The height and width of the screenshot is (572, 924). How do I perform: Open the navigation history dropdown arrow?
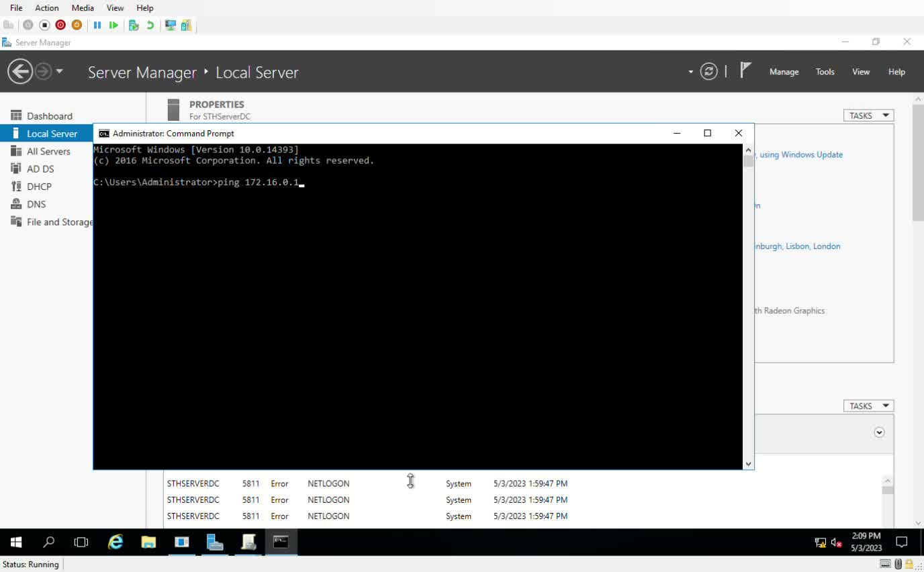tap(60, 71)
